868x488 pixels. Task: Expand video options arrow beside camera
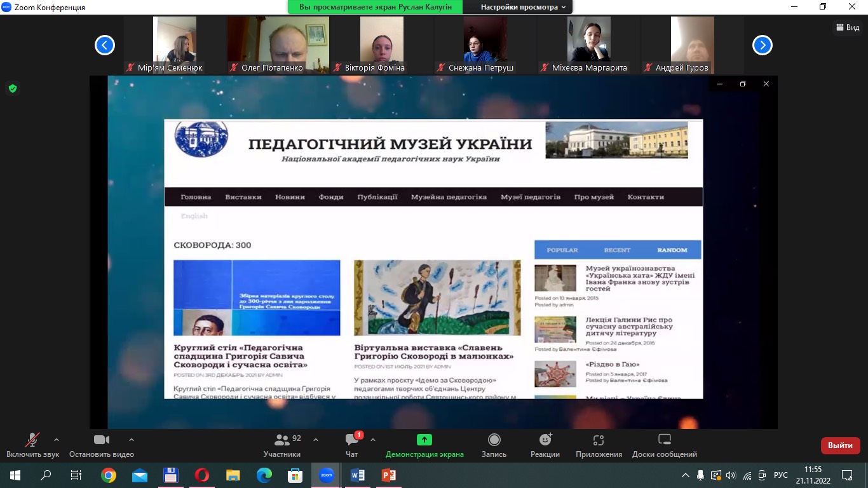[x=132, y=439]
